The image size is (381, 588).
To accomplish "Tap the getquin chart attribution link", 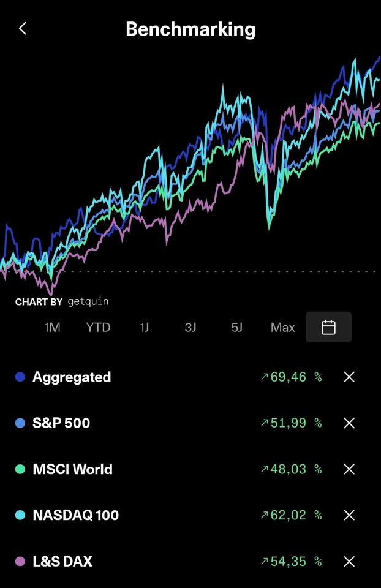I will [x=88, y=301].
